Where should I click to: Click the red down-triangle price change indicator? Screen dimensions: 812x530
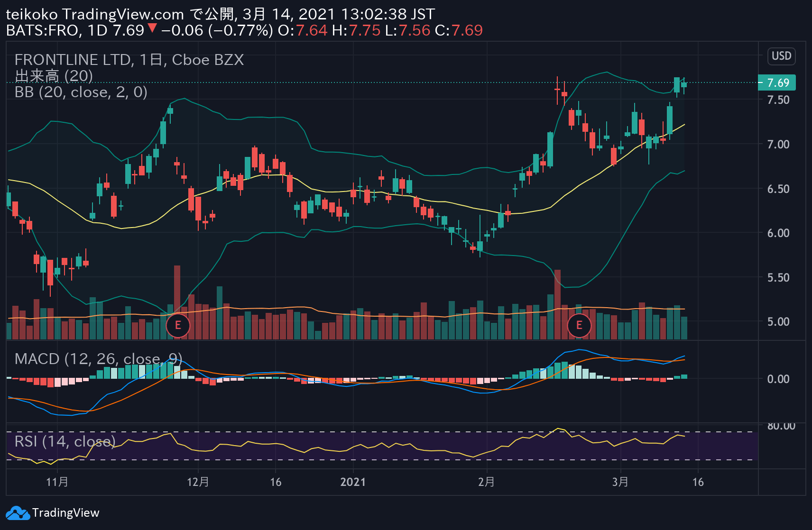(x=152, y=28)
